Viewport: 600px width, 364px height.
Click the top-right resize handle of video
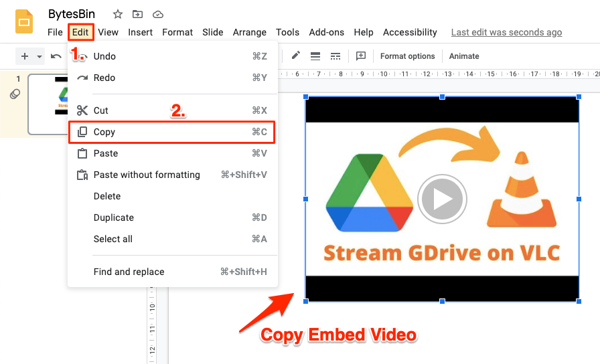tap(579, 97)
